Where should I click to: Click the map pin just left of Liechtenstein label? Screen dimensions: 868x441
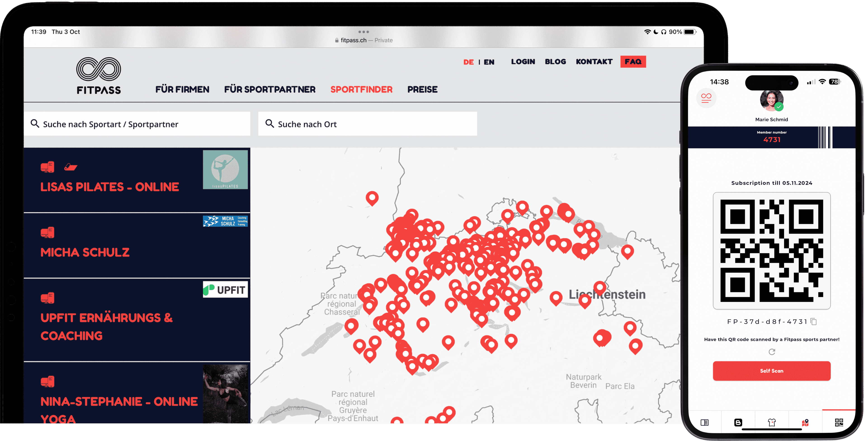point(556,298)
